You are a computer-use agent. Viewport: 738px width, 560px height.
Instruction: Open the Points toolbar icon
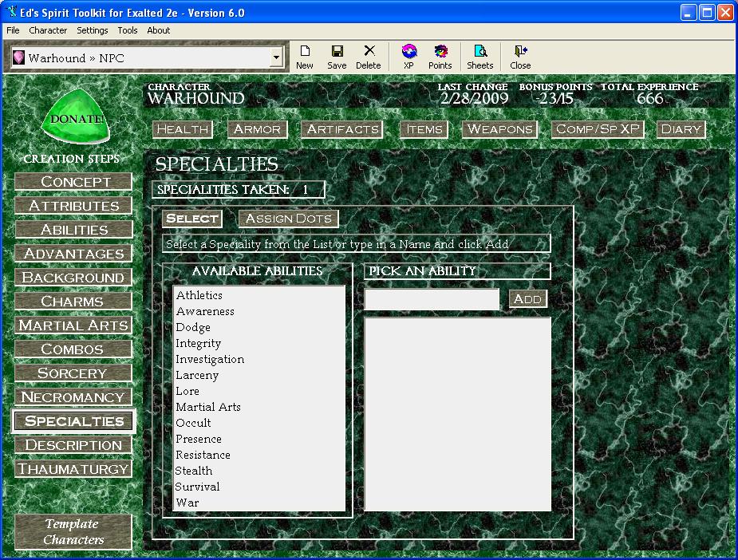click(440, 51)
